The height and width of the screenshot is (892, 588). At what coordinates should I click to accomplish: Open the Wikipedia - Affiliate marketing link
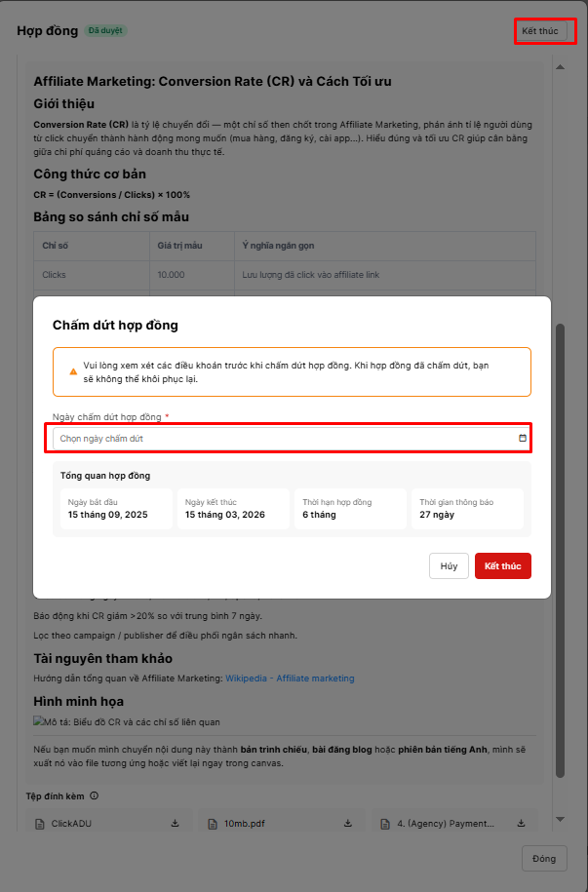290,679
